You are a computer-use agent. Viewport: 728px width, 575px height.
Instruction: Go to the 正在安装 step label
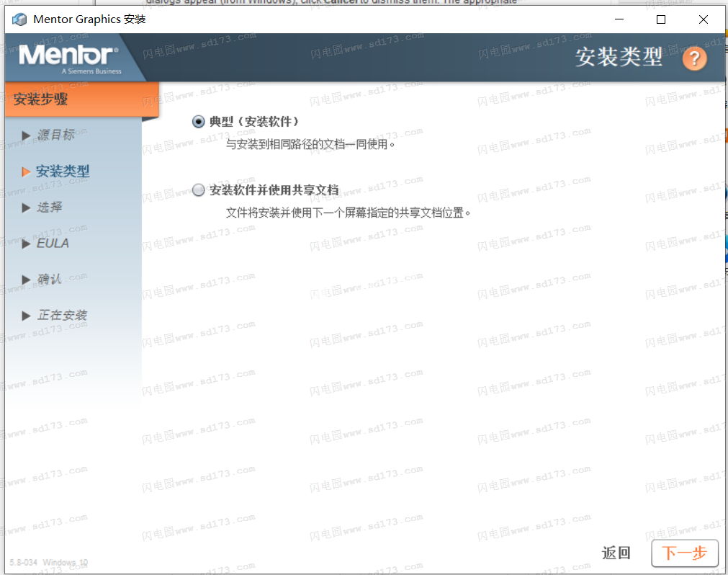[62, 316]
